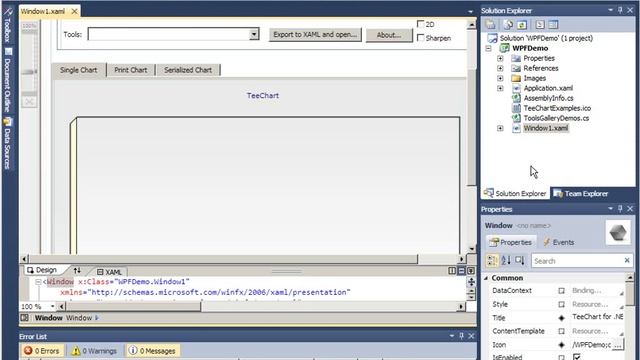Viewport: 640px width, 360px height.
Task: Select ToolsGalleryDemos.cs file
Action: 556,118
